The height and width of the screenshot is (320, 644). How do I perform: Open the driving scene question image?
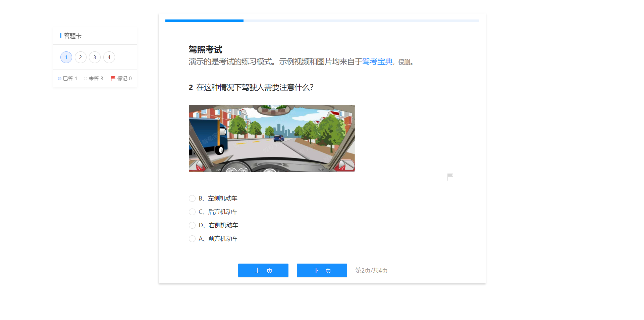pos(272,138)
